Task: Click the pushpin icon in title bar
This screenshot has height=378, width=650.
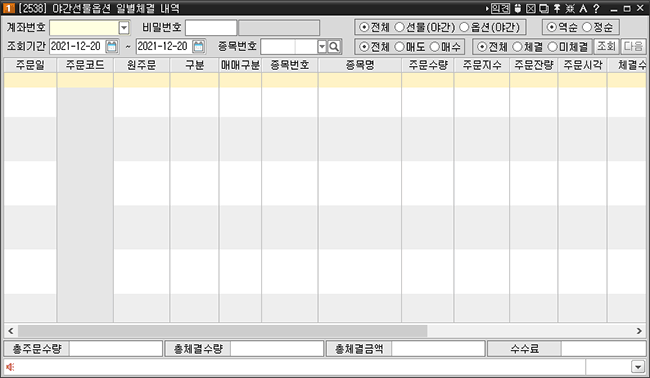Action: [x=557, y=8]
